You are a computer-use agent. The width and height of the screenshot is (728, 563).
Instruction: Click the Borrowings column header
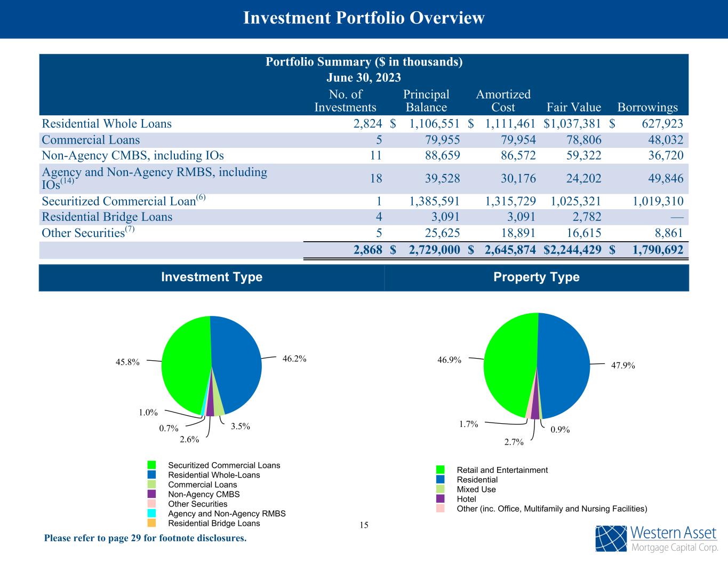(647, 107)
